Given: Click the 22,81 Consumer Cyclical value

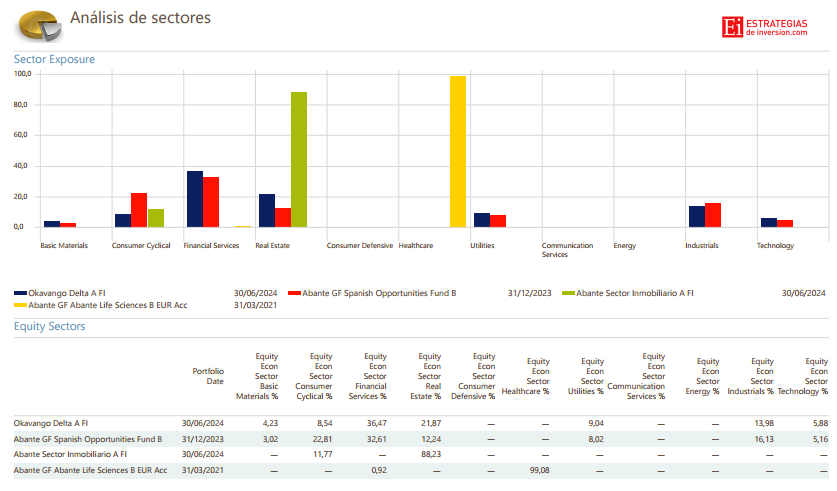Looking at the screenshot, I should 322,439.
